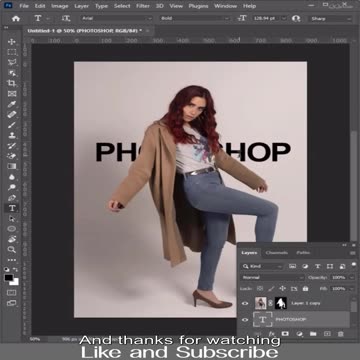Image resolution: width=360 pixels, height=360 pixels.
Task: Select the Hand tool
Action: tap(12, 239)
